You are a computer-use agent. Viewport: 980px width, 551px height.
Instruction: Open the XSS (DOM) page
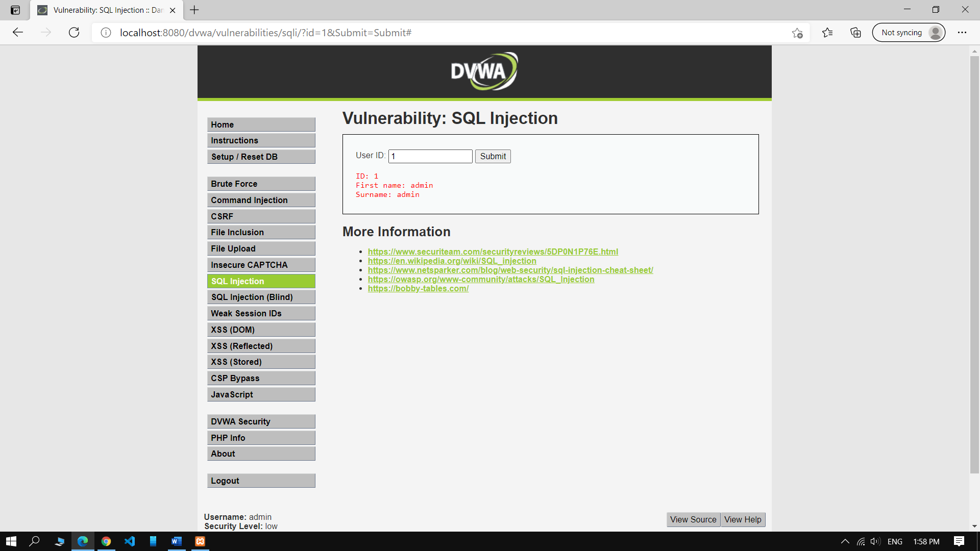[x=261, y=330]
